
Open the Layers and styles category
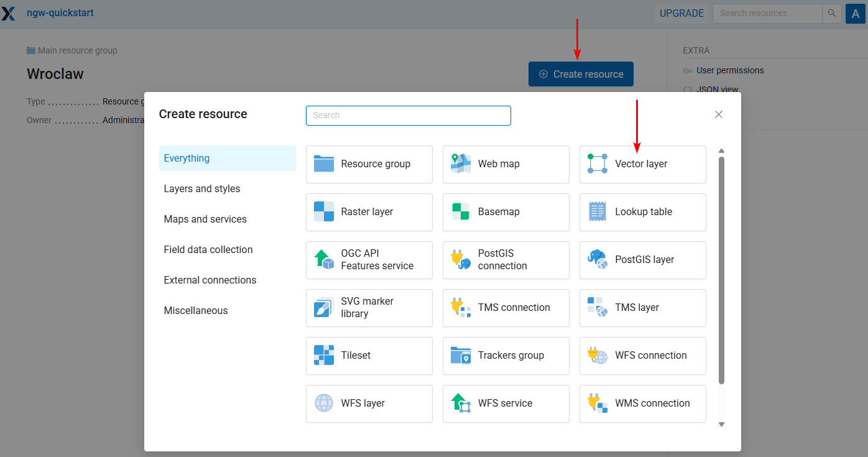pyautogui.click(x=202, y=189)
